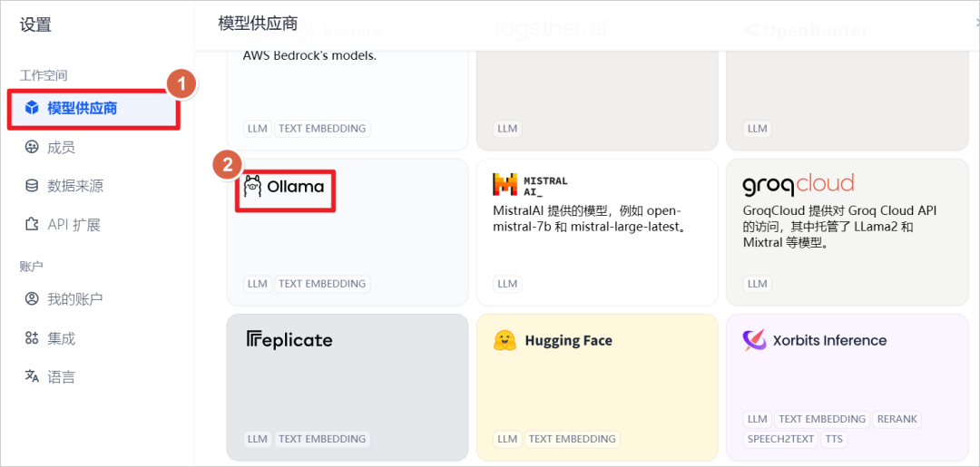This screenshot has width=980, height=467.
Task: Click the 账户 section label
Action: click(x=31, y=266)
